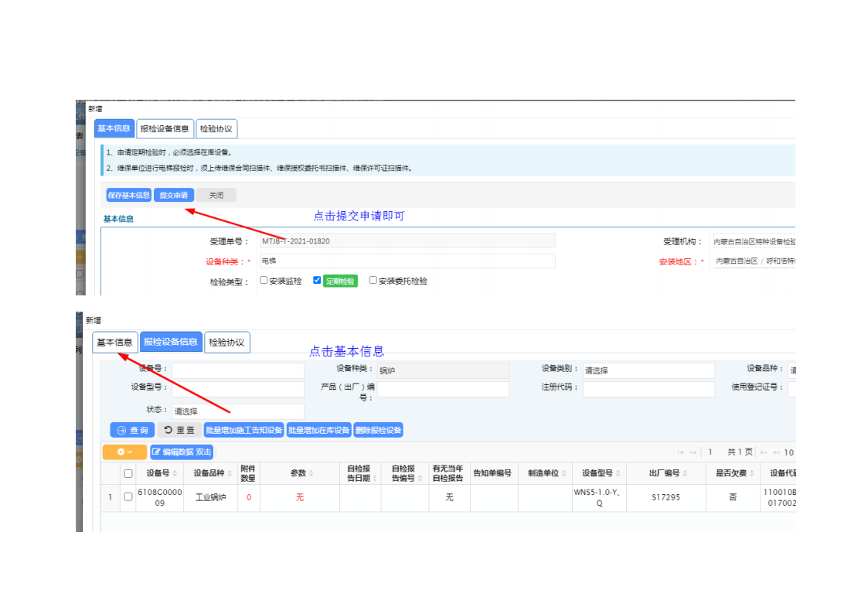
Task: Click the 设备号 search input
Action: coord(238,370)
